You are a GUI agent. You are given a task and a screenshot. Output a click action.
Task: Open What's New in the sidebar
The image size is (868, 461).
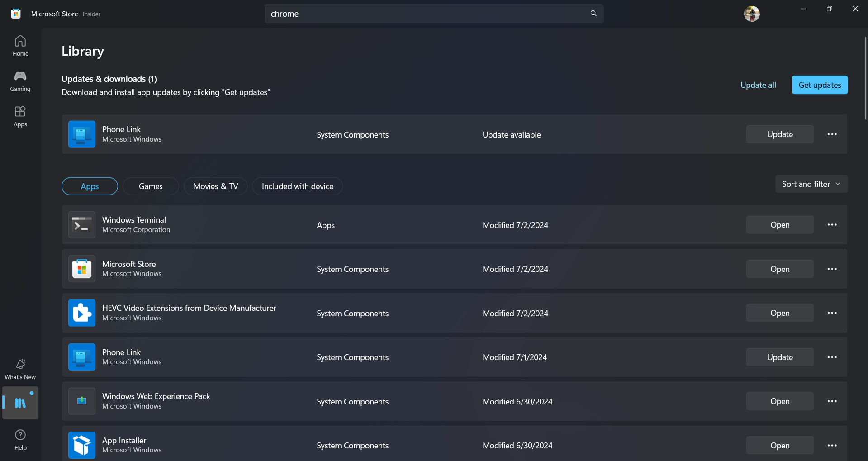coord(20,369)
